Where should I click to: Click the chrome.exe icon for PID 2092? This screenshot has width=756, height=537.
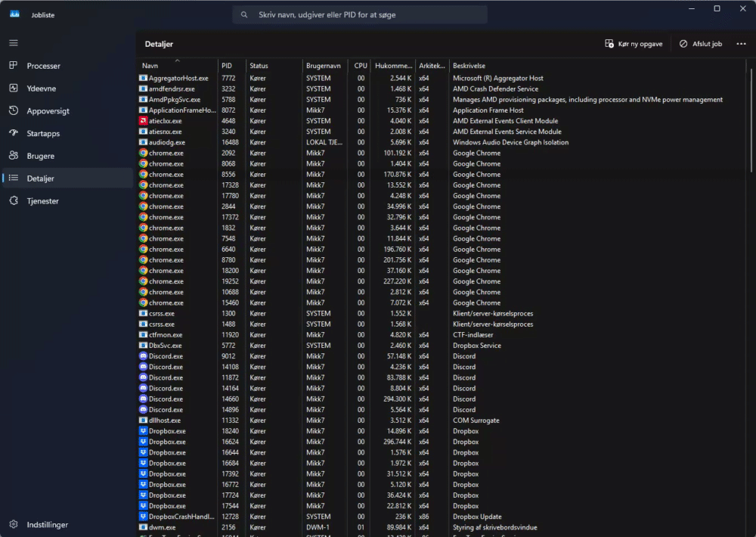pyautogui.click(x=143, y=153)
